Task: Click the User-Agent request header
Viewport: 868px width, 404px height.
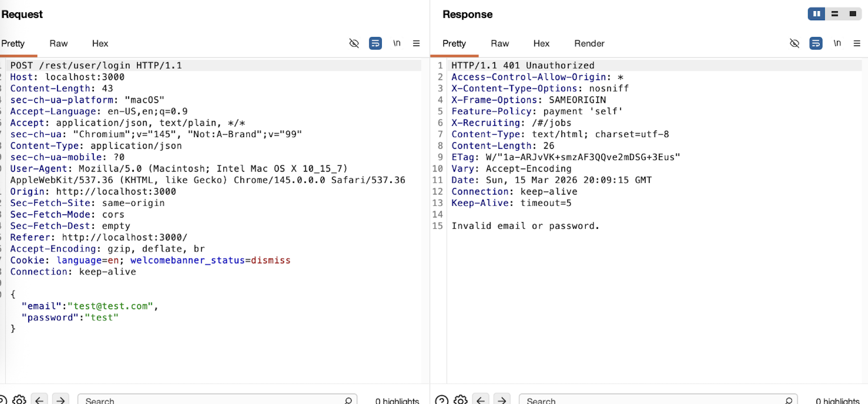Action: tap(208, 174)
